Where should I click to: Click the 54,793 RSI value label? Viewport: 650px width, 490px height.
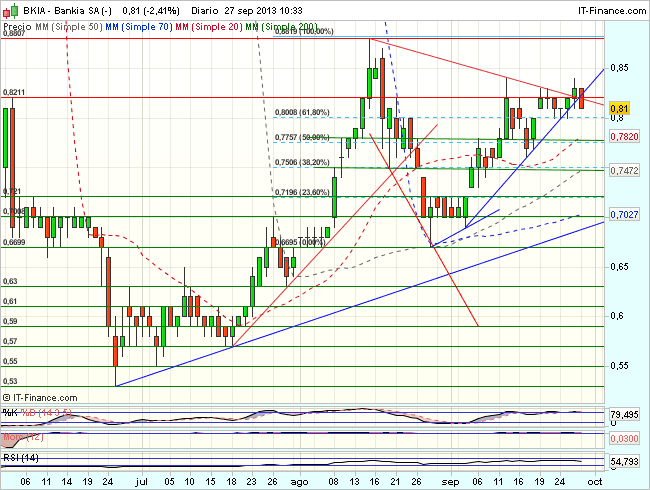click(x=626, y=462)
